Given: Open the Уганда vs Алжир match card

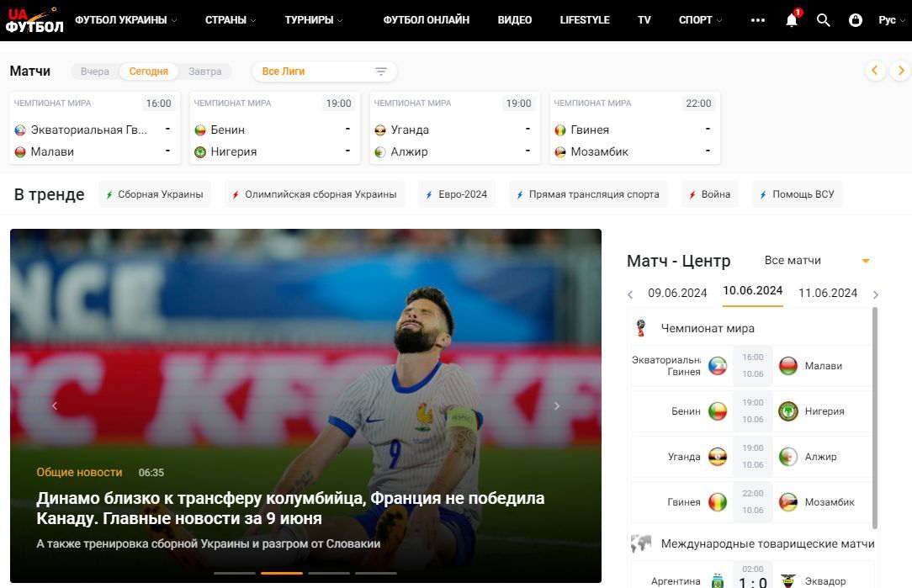Looking at the screenshot, I should click(455, 128).
